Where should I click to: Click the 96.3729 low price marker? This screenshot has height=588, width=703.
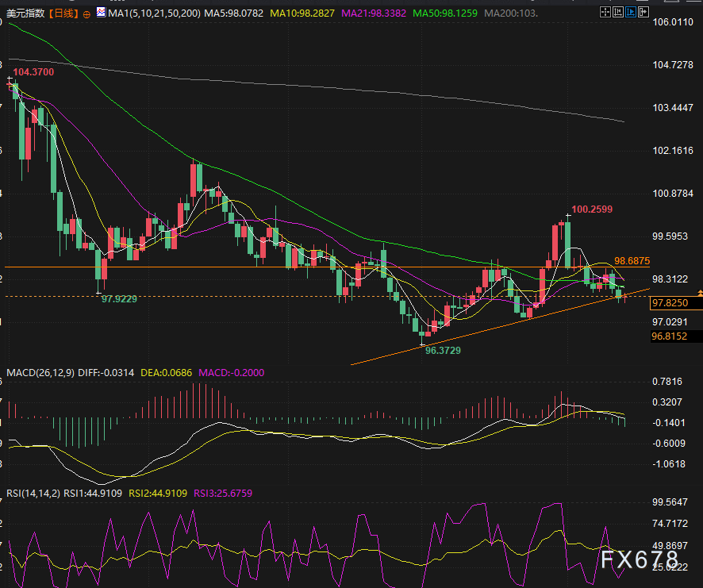[x=443, y=350]
